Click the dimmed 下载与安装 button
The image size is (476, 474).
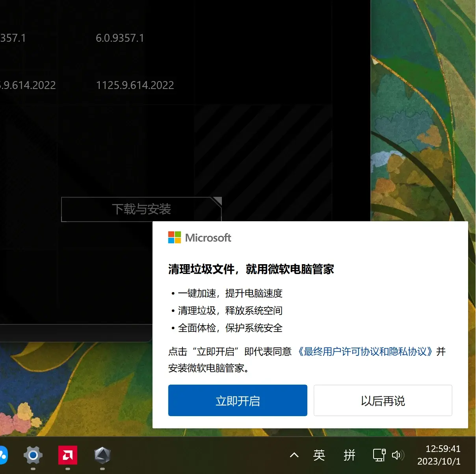pyautogui.click(x=141, y=209)
